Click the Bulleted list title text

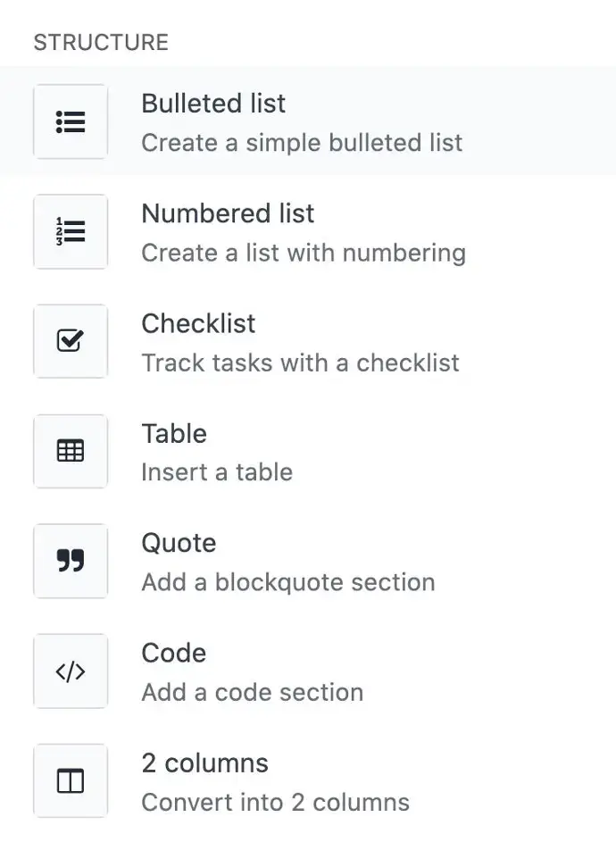212,104
